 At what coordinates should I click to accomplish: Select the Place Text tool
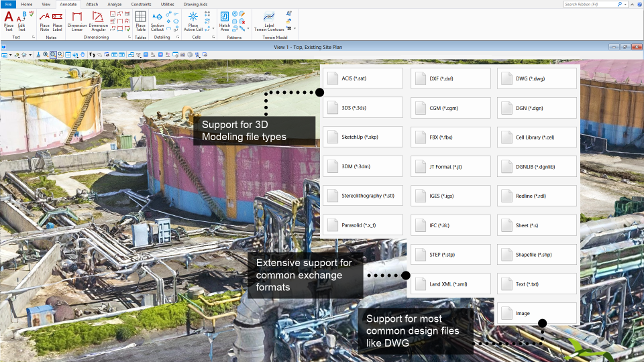tap(9, 20)
